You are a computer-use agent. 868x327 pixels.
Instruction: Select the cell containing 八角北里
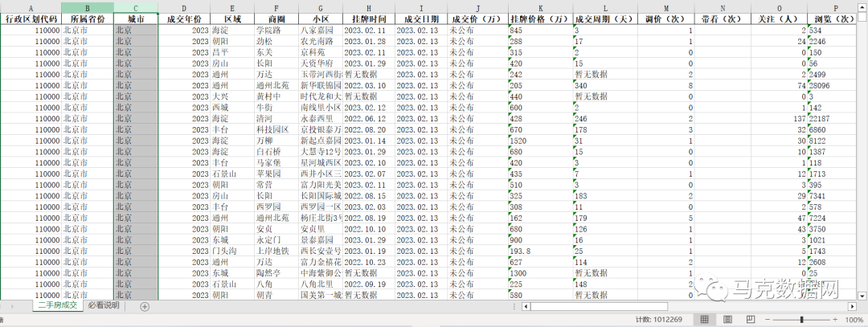point(321,284)
